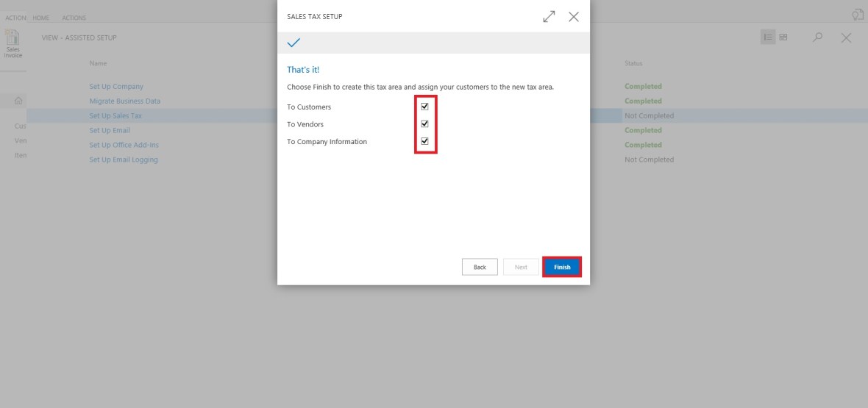The image size is (868, 408).
Task: Uncheck the To Customers checkbox
Action: [424, 107]
